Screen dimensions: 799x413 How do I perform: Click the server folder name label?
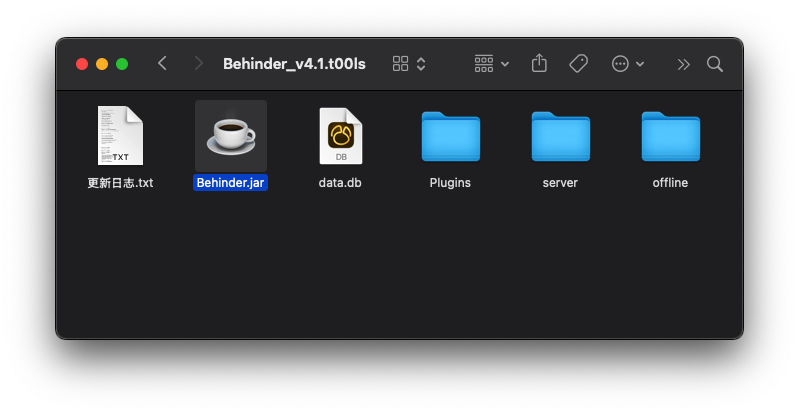tap(560, 183)
